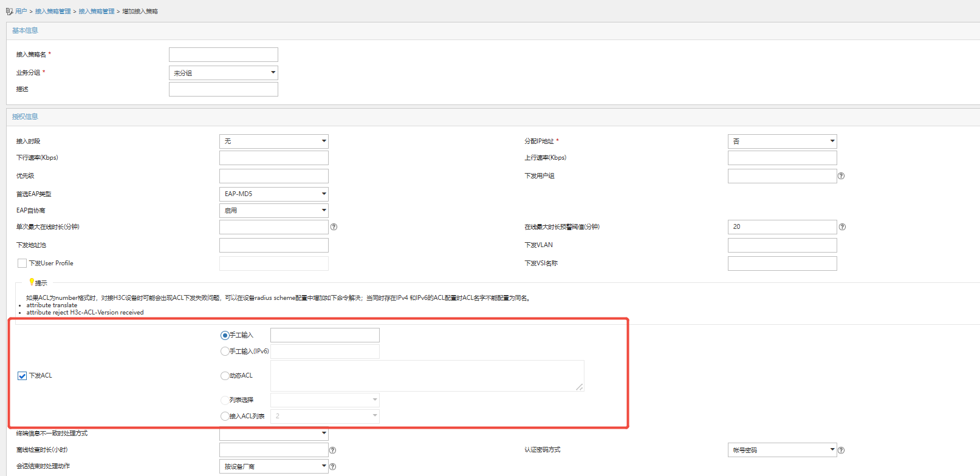Click help icon next to 认证密码方式 dropdown
This screenshot has height=476, width=980.
(841, 450)
